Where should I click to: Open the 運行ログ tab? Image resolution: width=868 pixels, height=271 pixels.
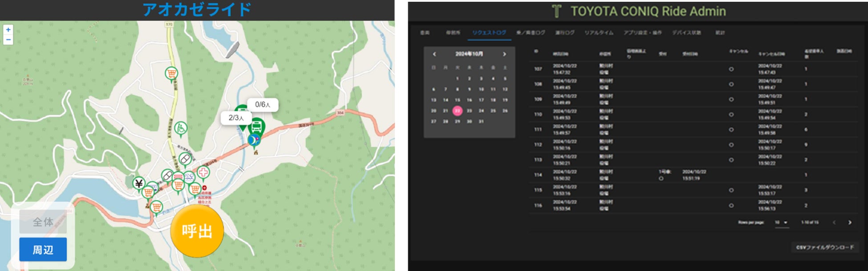point(564,33)
